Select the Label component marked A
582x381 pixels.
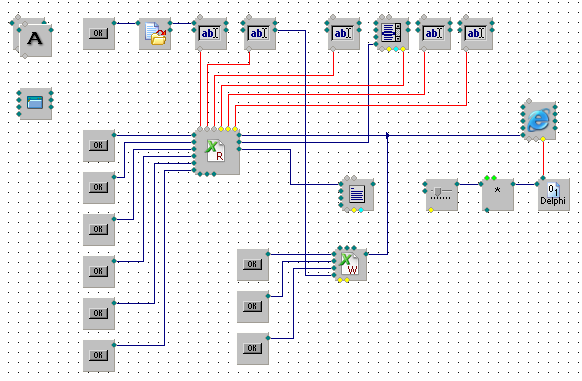[36, 39]
